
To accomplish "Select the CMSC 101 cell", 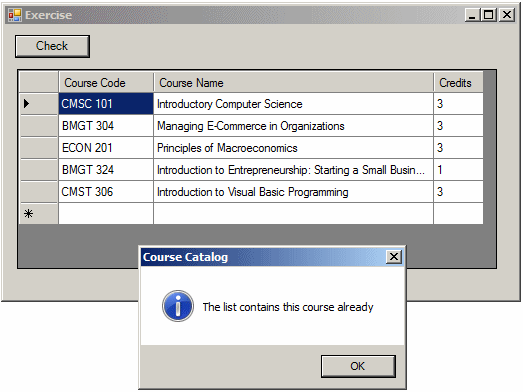I will point(106,104).
